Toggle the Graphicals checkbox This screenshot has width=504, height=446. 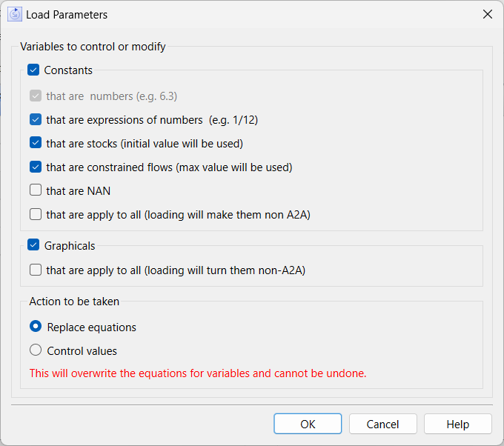[x=33, y=245]
